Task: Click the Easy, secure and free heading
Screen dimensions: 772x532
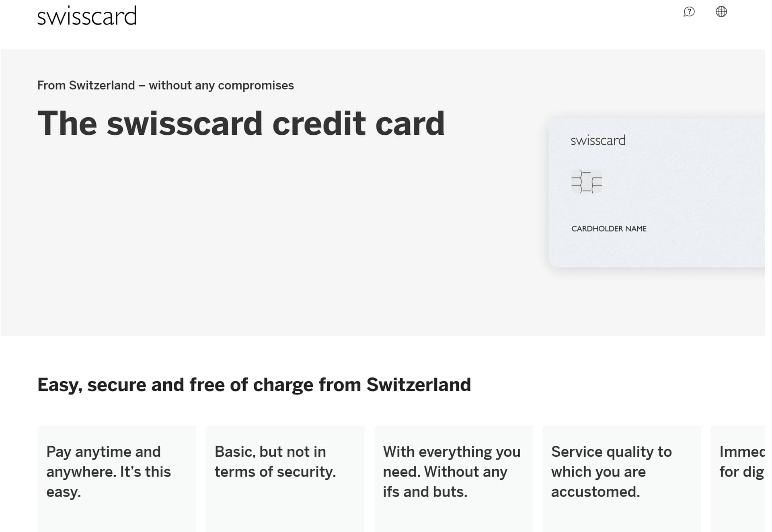Action: coord(254,384)
